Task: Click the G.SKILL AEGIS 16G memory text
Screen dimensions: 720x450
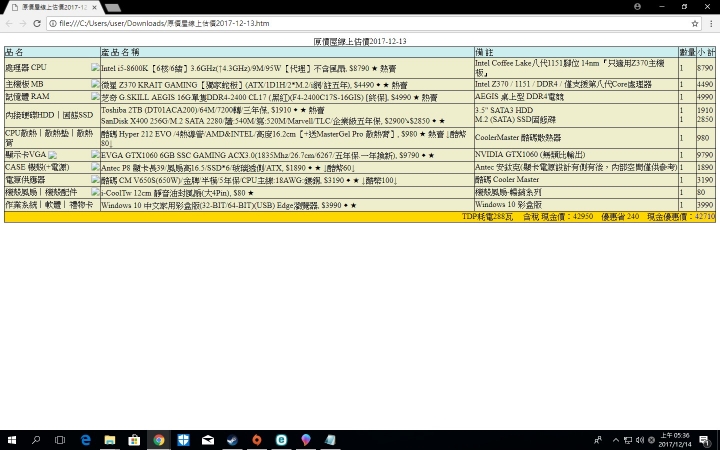Action: [x=269, y=97]
